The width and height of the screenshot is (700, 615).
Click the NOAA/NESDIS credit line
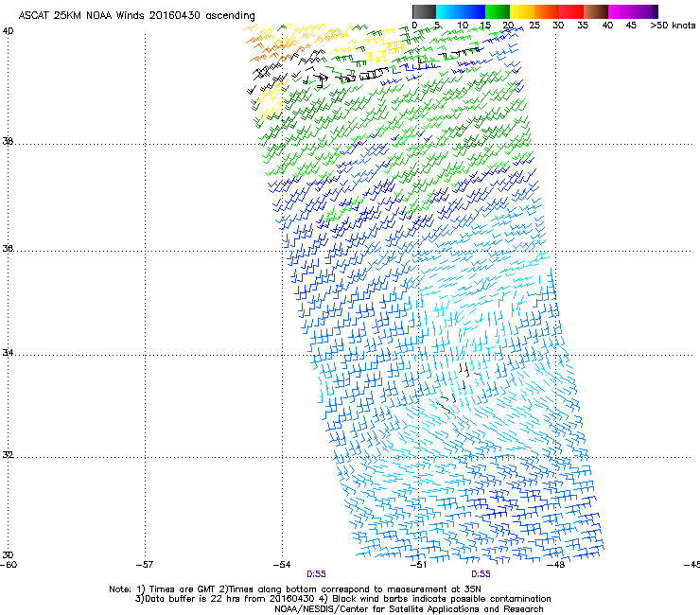coord(409,609)
